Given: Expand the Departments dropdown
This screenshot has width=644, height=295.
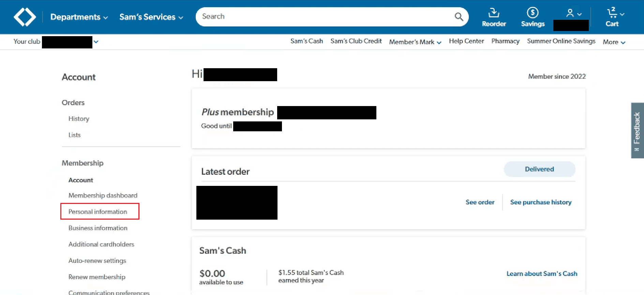Looking at the screenshot, I should 79,17.
